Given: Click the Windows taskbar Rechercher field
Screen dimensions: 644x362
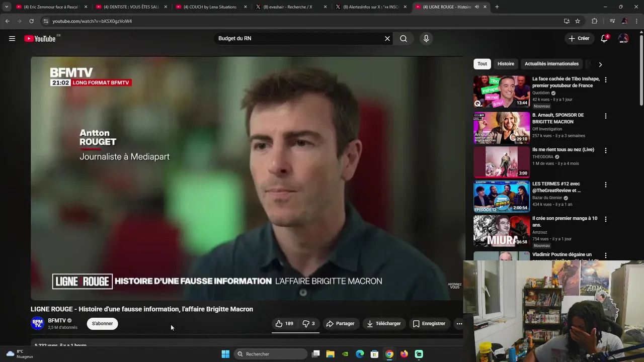Looking at the screenshot, I should (271, 354).
